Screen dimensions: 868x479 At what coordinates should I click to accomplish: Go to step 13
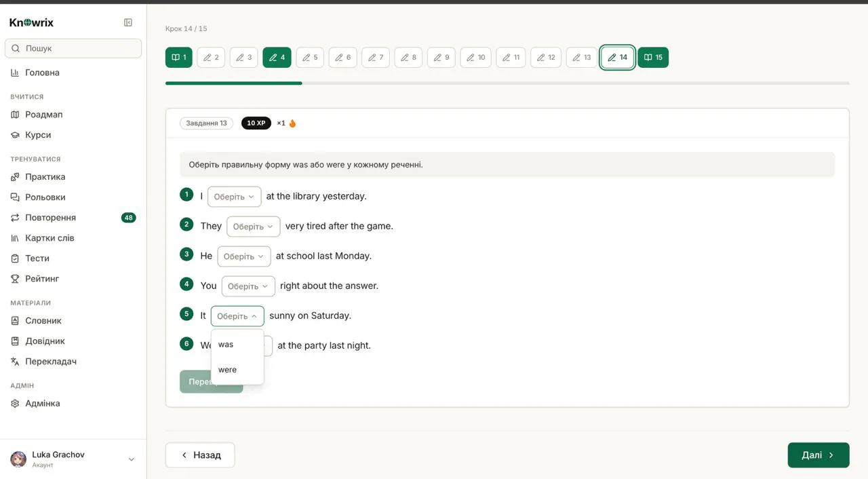[x=582, y=58]
